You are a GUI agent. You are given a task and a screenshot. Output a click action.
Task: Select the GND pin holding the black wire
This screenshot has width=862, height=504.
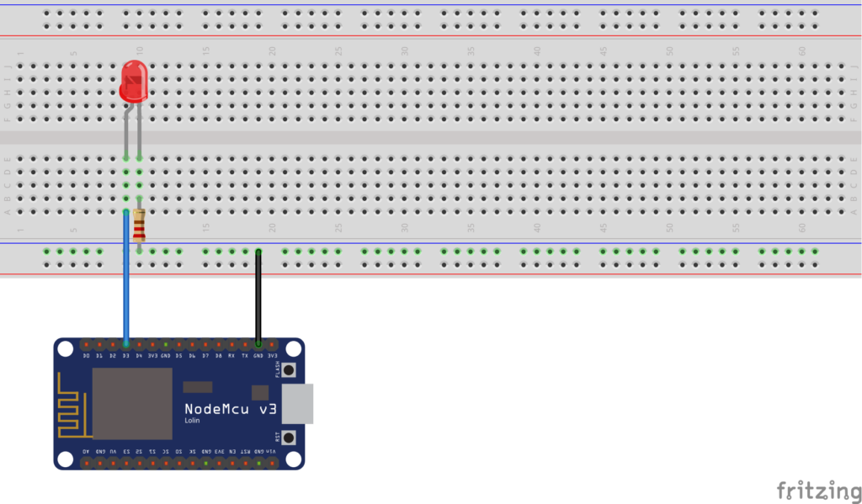tap(258, 344)
